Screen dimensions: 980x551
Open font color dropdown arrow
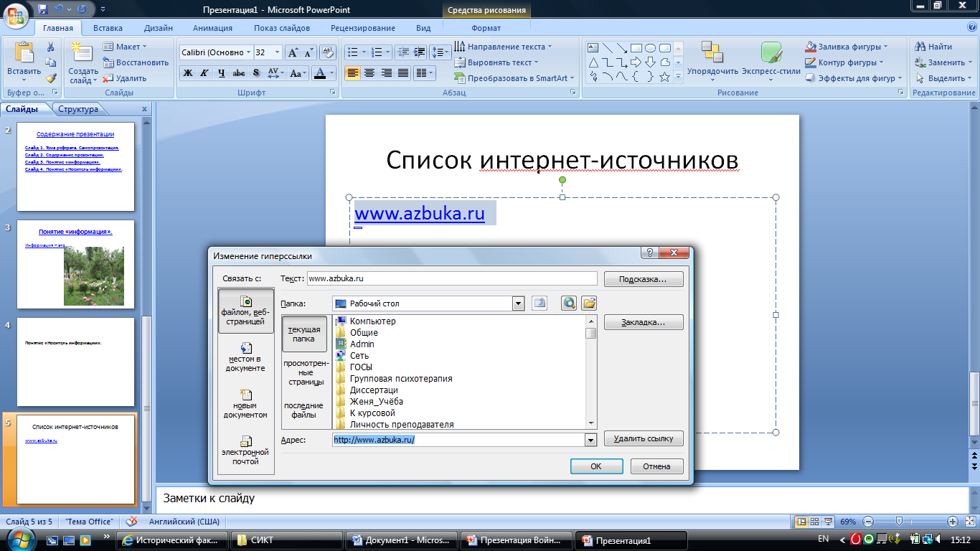coord(332,73)
